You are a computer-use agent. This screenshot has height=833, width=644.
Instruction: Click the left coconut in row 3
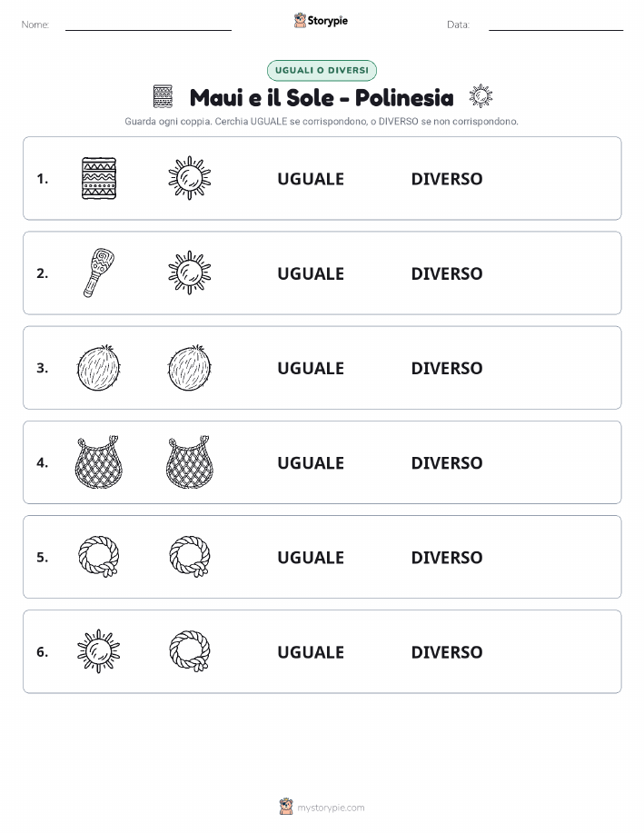pyautogui.click(x=99, y=368)
